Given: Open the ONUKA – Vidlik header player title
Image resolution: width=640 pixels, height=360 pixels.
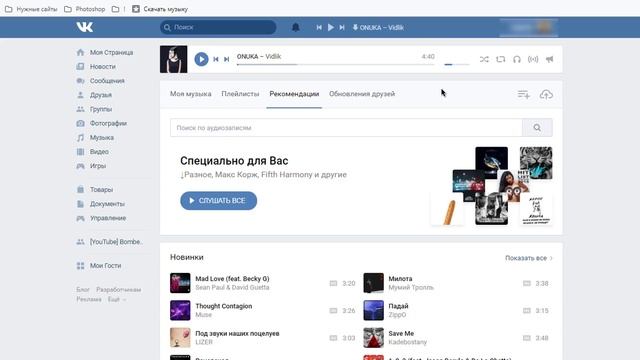Looking at the screenshot, I should pyautogui.click(x=378, y=27).
